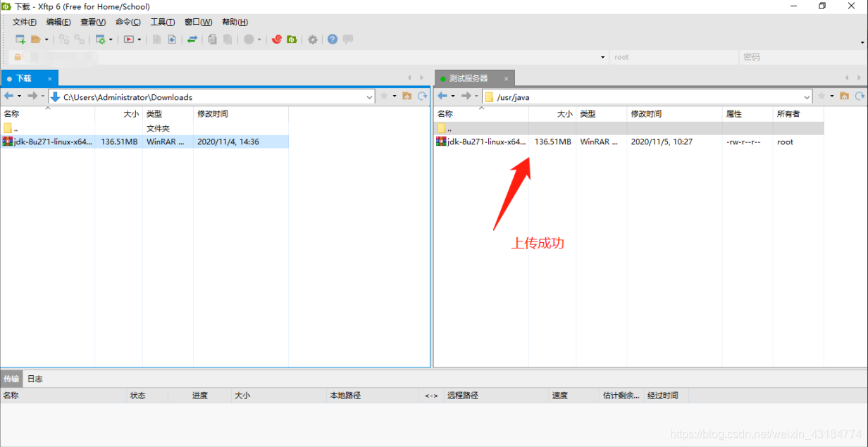Click the blue-green synchronize arrows icon
868x447 pixels.
[192, 39]
